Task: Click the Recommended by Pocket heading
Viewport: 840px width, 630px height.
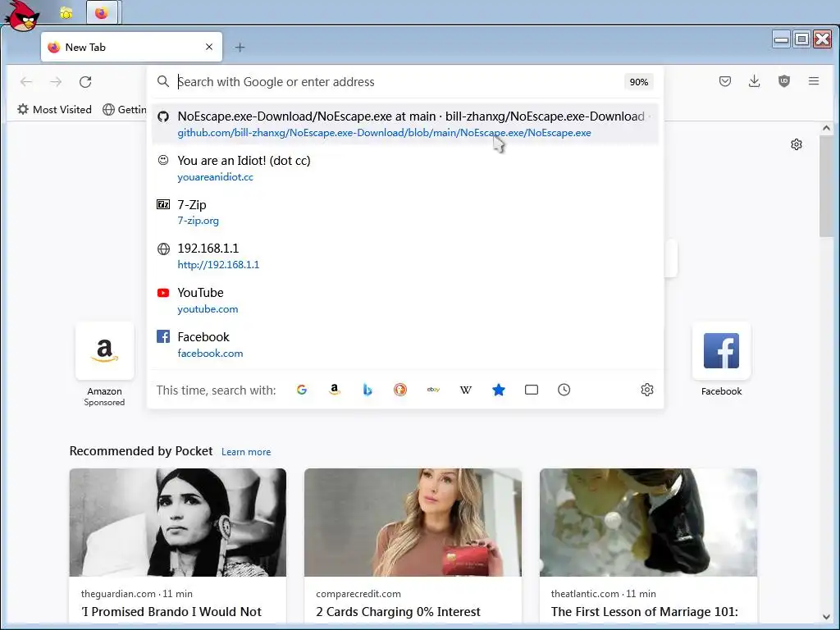Action: click(141, 451)
